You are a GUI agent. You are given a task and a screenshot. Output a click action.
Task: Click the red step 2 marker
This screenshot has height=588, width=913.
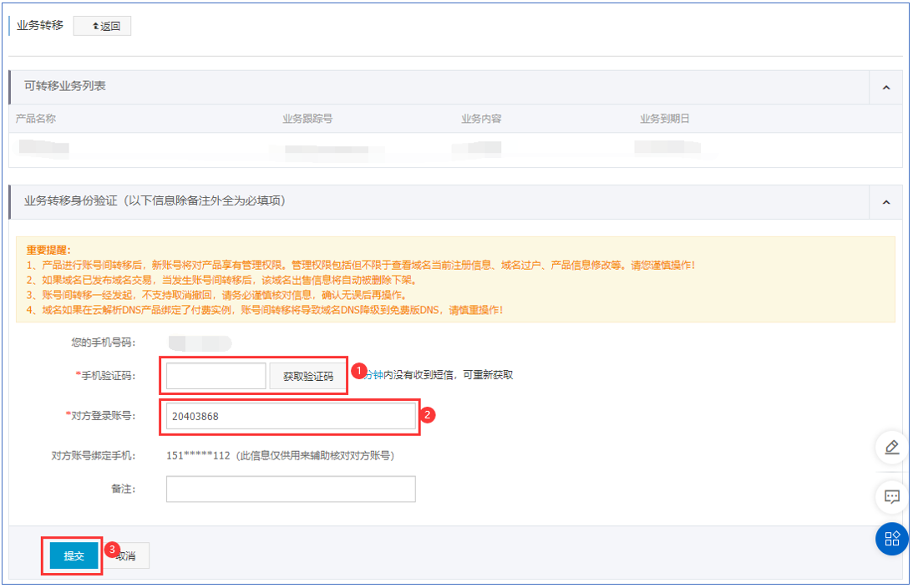pyautogui.click(x=427, y=414)
